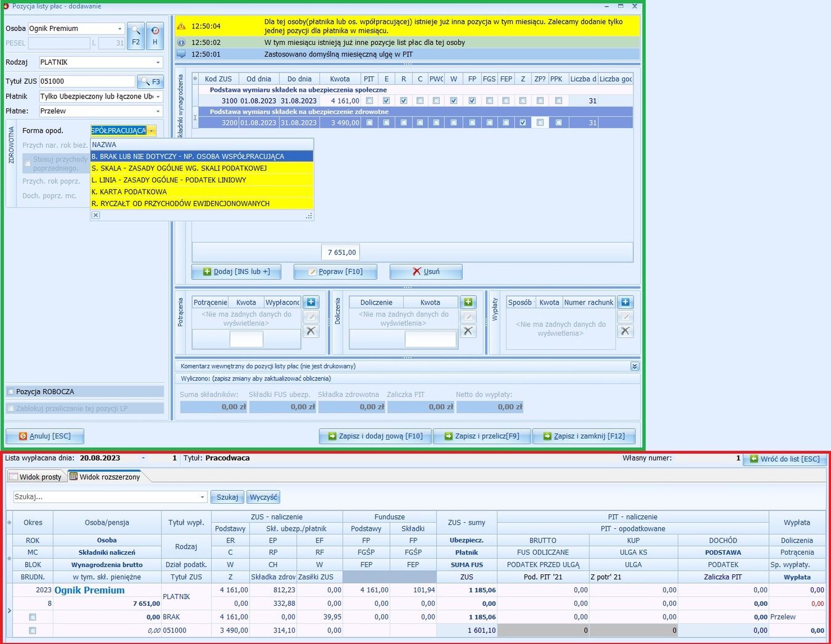The image size is (831, 644).
Task: Delete Potrącenie entry with X icon
Action: [311, 331]
